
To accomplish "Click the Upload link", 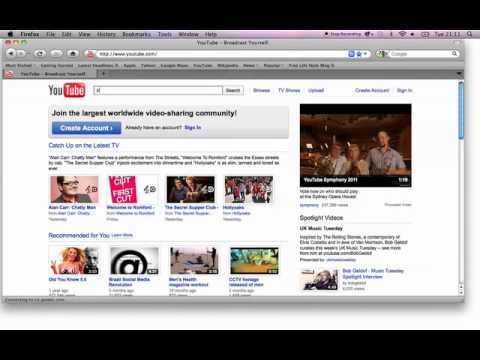I will (316, 90).
